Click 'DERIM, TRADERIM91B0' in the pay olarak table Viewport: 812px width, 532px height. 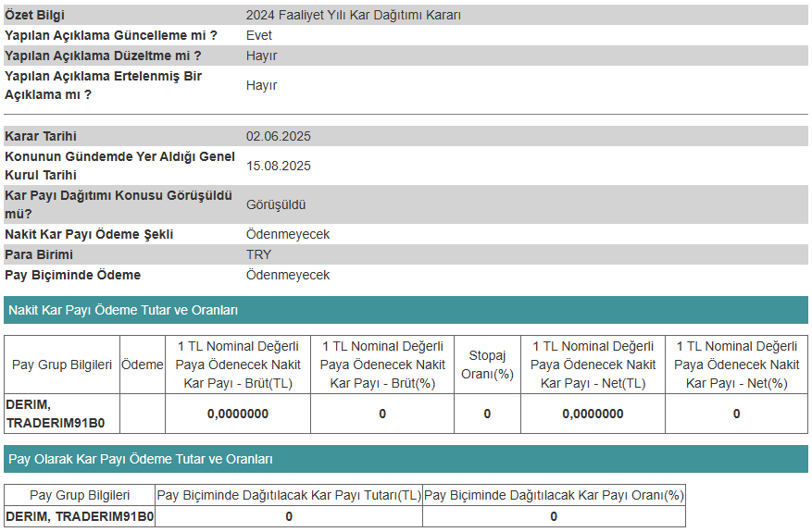[80, 516]
